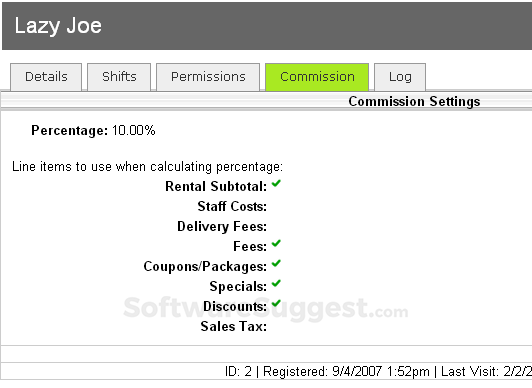The width and height of the screenshot is (532, 388).
Task: Click the line items instruction text
Action: (x=147, y=167)
